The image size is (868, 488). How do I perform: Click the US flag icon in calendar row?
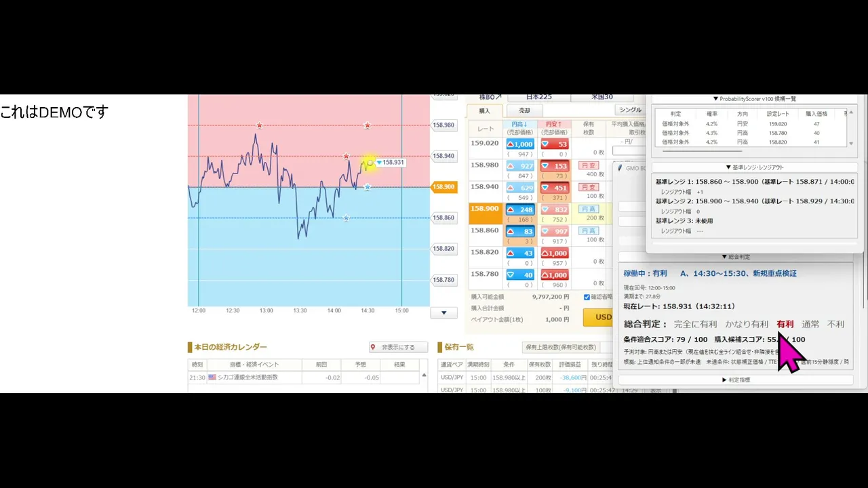tap(212, 378)
